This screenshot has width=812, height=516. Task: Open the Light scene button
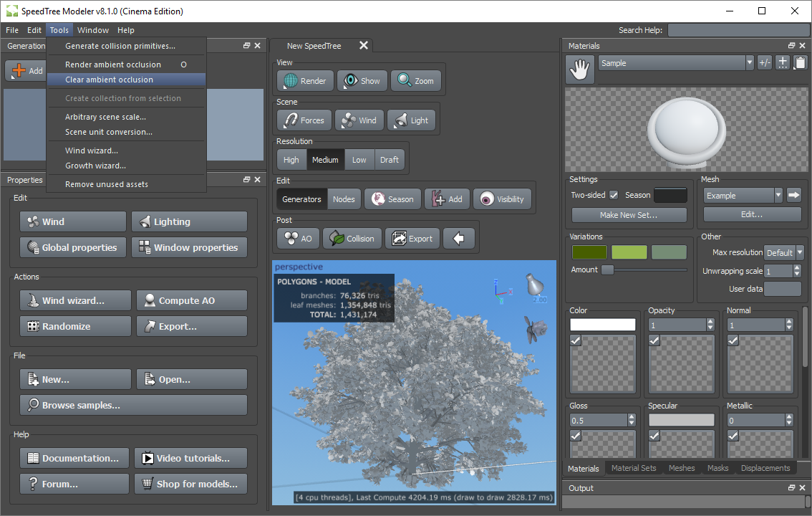coord(411,120)
